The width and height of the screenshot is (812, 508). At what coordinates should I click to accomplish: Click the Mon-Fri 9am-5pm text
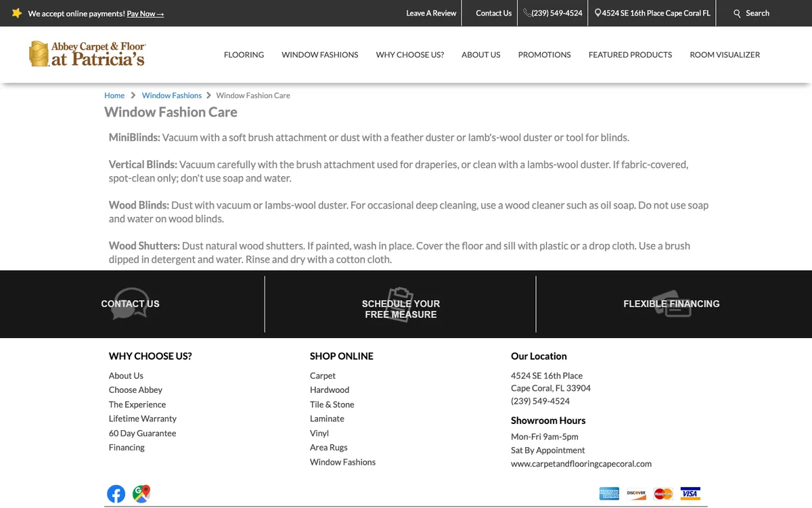545,437
